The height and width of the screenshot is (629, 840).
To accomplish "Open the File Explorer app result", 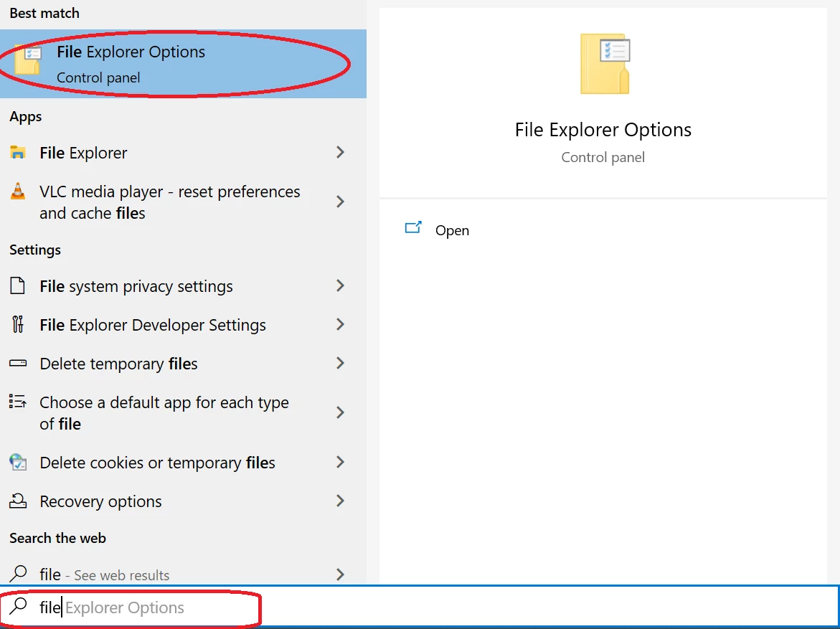I will pyautogui.click(x=183, y=153).
